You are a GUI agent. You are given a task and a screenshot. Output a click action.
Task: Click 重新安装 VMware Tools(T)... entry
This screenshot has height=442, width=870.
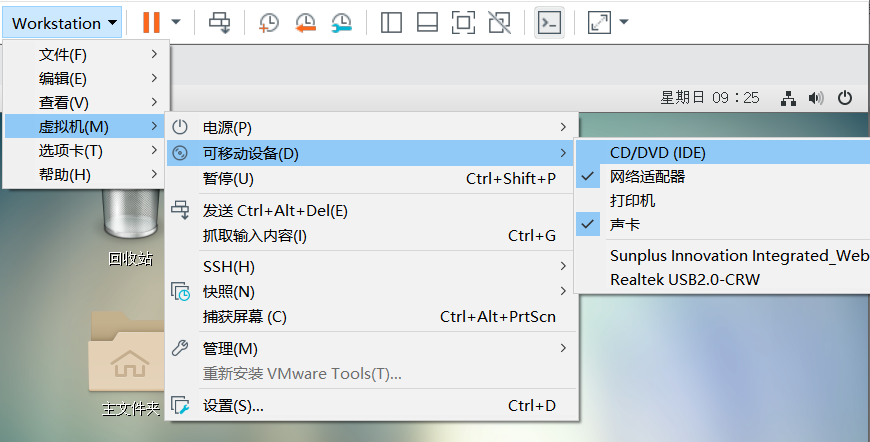[372, 374]
